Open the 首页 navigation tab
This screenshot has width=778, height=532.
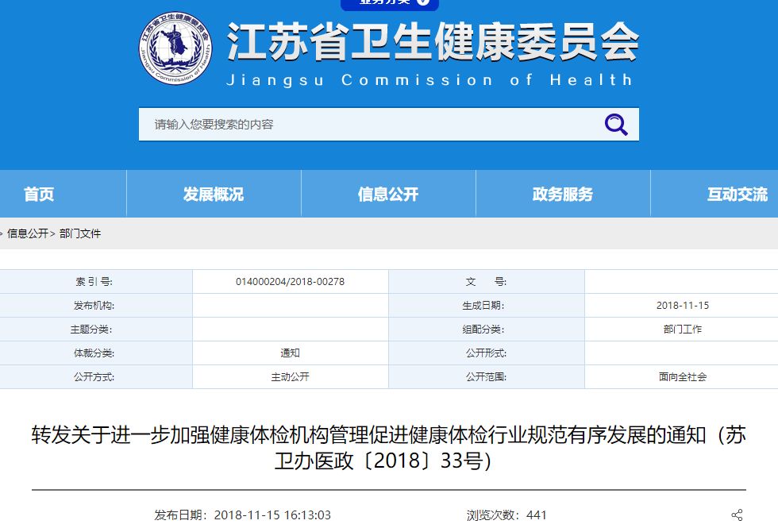[x=39, y=195]
